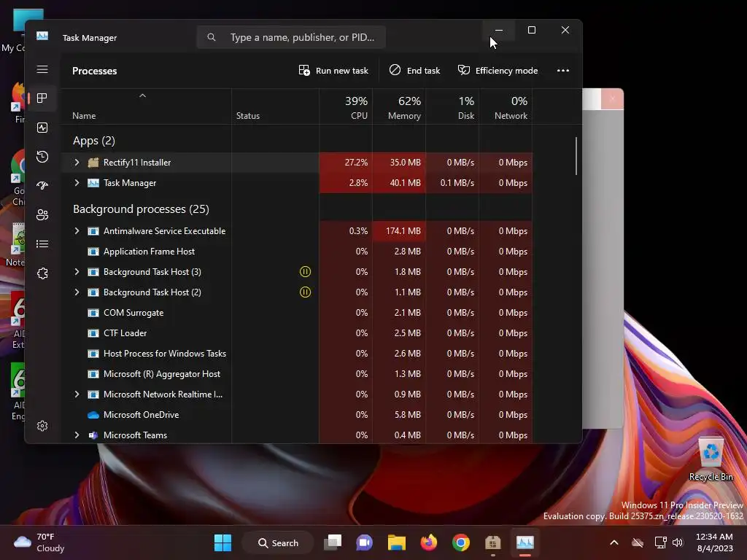
Task: Click the Microsoft Teams process icon
Action: (x=93, y=435)
